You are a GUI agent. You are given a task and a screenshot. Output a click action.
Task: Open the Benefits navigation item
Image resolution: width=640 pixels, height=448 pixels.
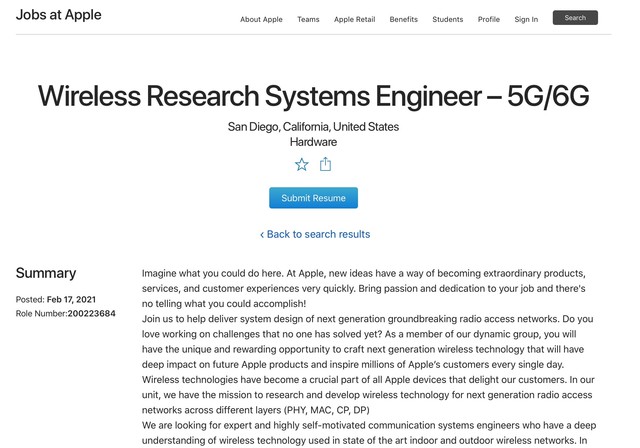[x=403, y=19]
